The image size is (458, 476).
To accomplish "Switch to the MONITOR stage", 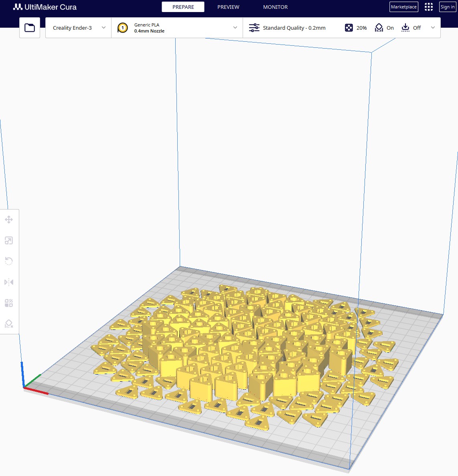I will [x=275, y=7].
